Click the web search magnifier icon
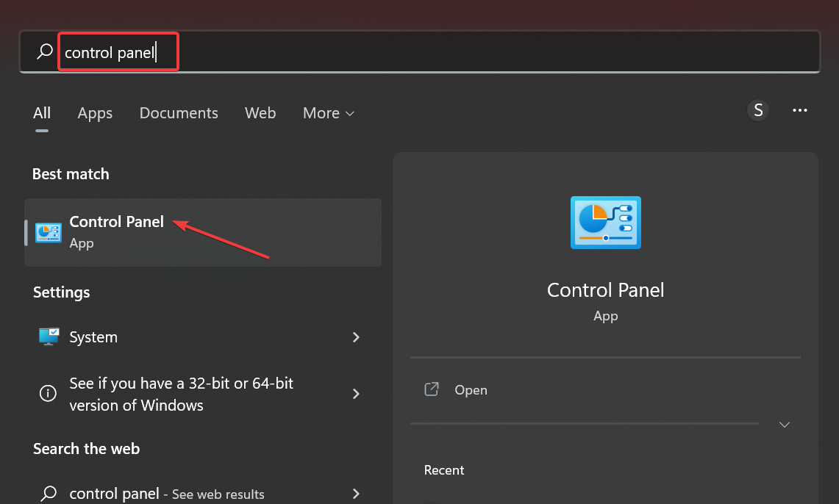The image size is (839, 504). pos(49,493)
